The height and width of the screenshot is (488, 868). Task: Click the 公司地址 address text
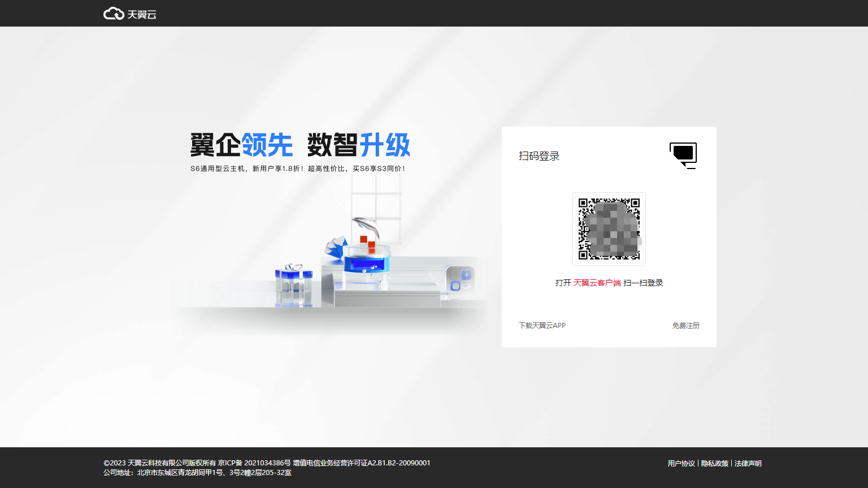coord(198,472)
